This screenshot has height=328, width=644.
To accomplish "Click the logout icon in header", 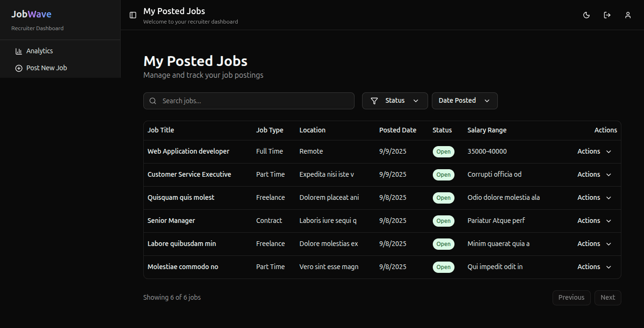I will coord(607,15).
